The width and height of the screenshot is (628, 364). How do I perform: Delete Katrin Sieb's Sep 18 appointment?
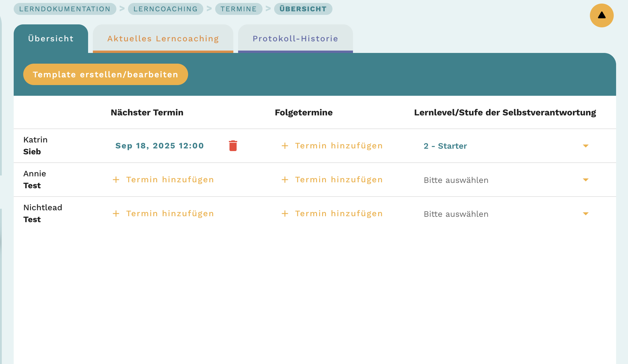point(233,146)
